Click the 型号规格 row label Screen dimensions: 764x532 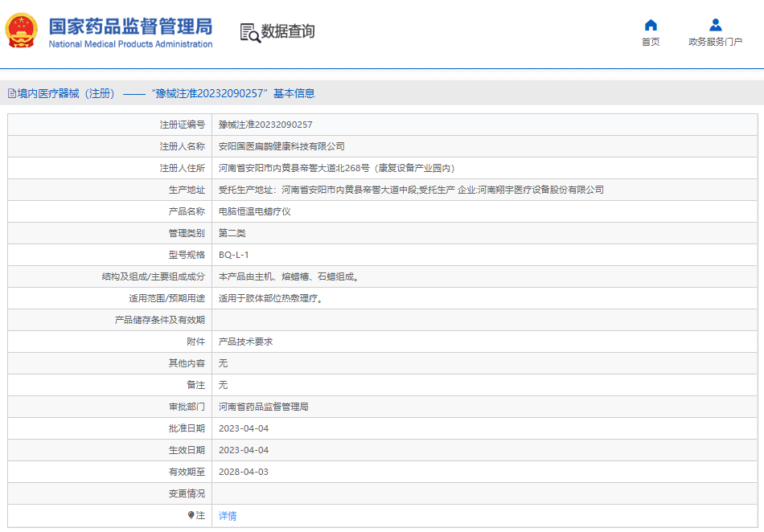pyautogui.click(x=187, y=255)
